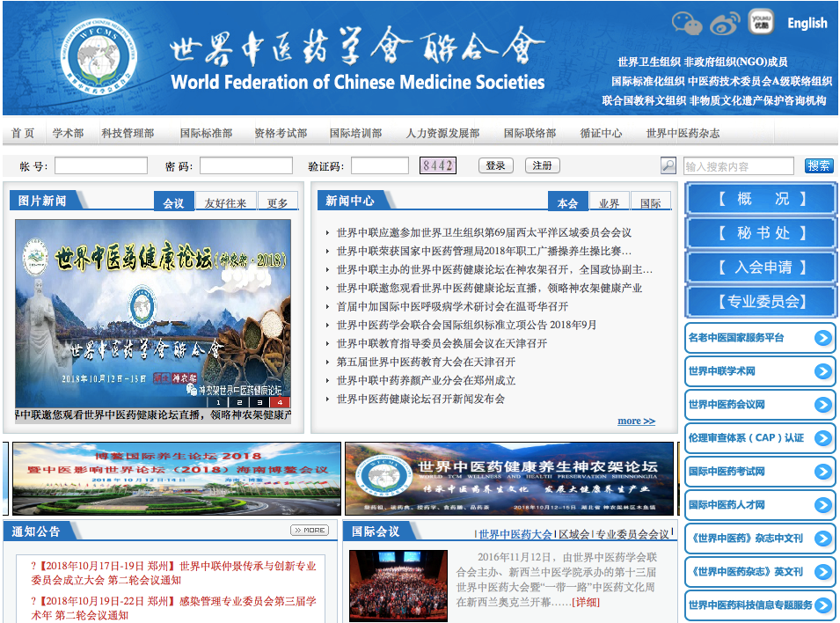Focus the search content input box
The height and width of the screenshot is (623, 840).
[x=738, y=166]
